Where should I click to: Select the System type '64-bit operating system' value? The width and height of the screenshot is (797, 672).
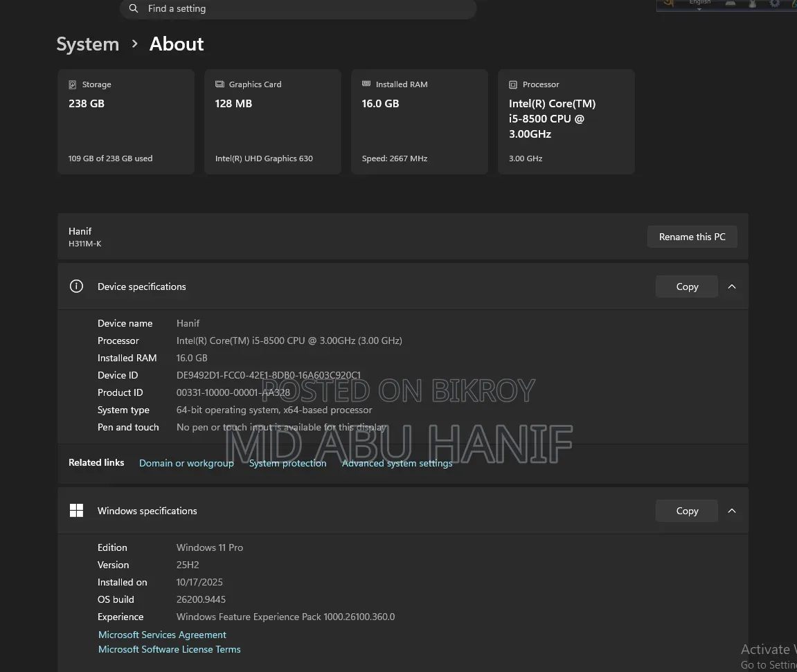274,410
